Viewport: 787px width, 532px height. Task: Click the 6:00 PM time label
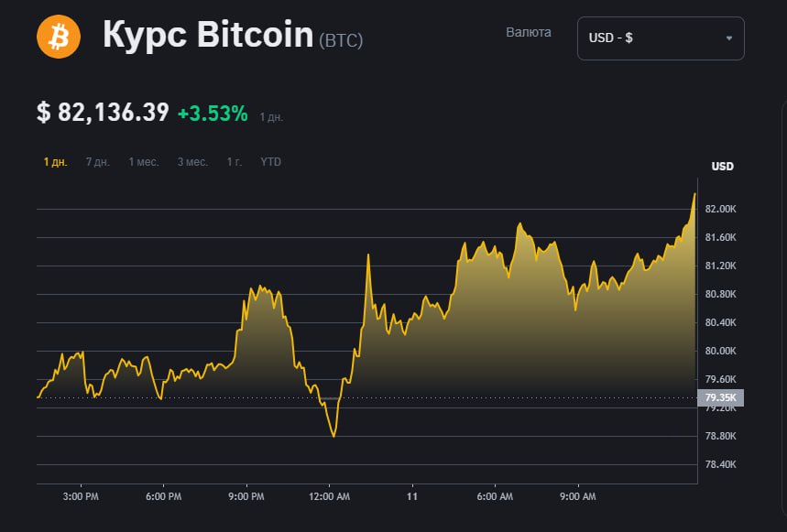click(164, 496)
